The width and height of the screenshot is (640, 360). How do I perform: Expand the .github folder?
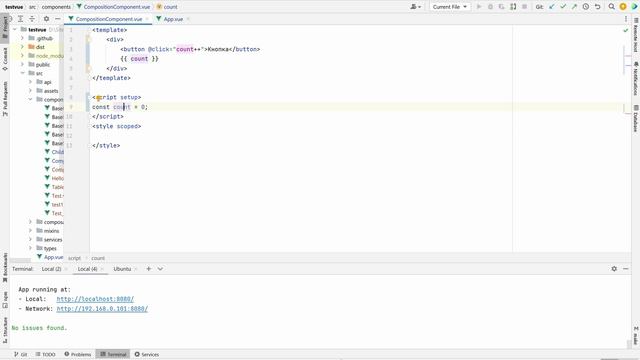coord(22,38)
